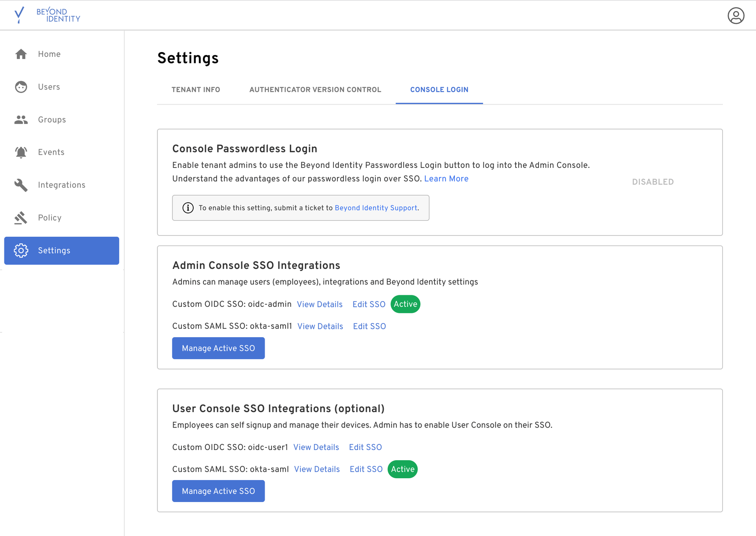The image size is (756, 536).
Task: Open the Beyond Identity Support link
Action: pos(376,208)
